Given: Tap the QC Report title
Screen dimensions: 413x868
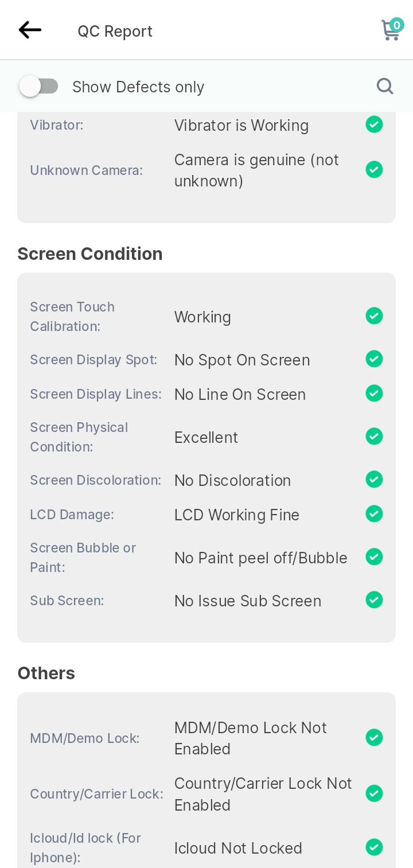Looking at the screenshot, I should point(115,31).
